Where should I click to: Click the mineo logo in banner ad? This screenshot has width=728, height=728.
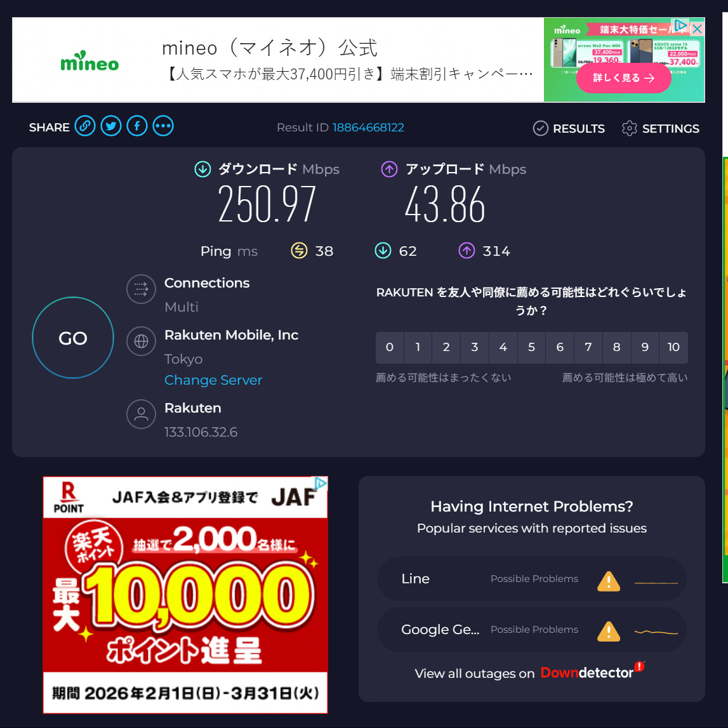89,61
